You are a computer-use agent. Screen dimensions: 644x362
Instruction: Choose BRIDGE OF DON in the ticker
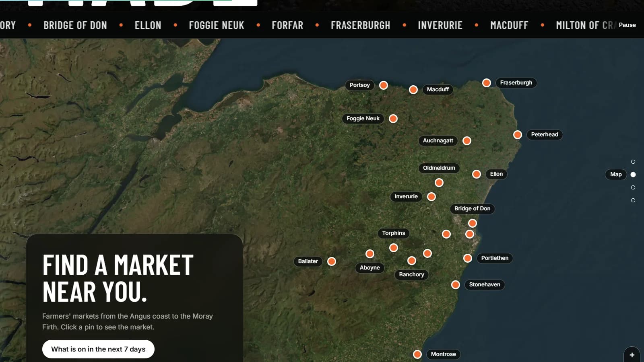[x=75, y=25]
